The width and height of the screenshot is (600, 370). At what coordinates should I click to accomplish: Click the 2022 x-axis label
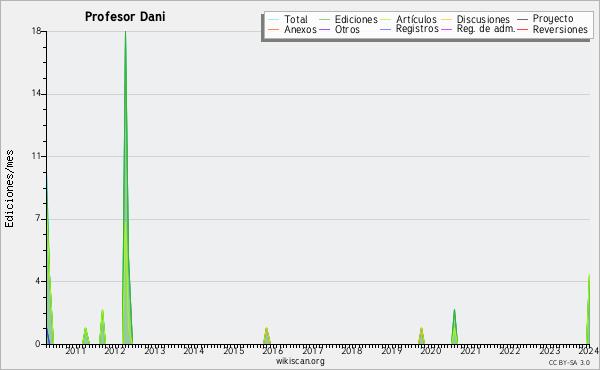[510, 350]
